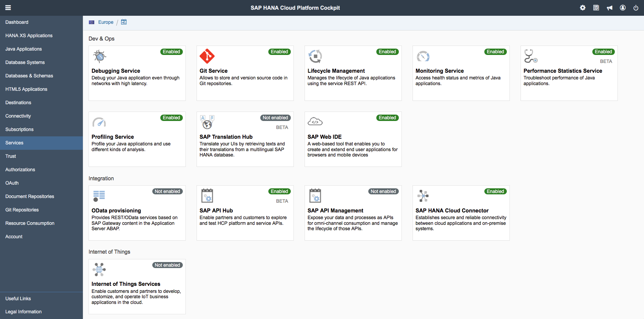Open SAP API Management tile title
This screenshot has height=319, width=644.
coord(335,210)
